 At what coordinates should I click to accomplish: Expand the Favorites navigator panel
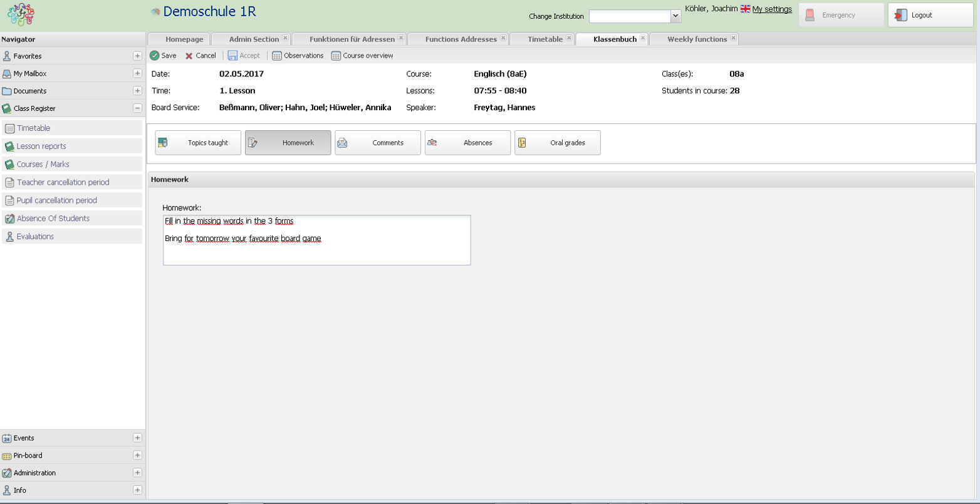click(x=137, y=56)
